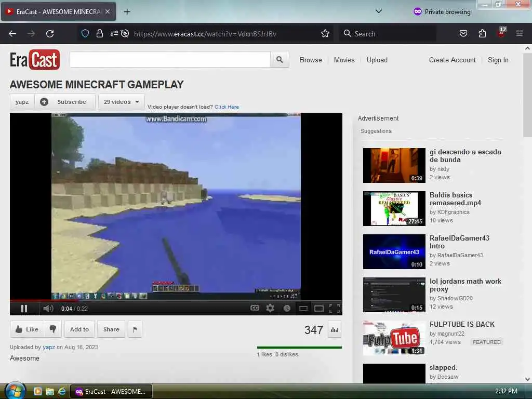Click the video progress bar
This screenshot has height=399, width=532.
coord(176,301)
